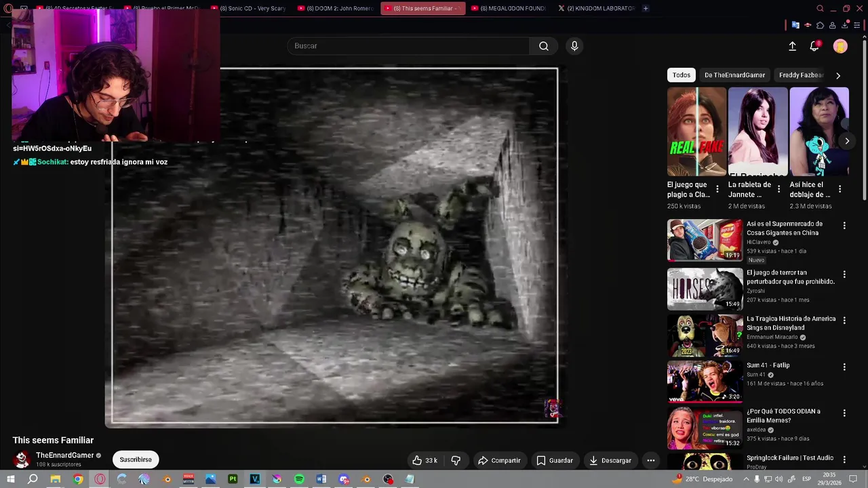Open Microsoft Word from the taskbar
The width and height of the screenshot is (868, 488).
[x=321, y=479]
